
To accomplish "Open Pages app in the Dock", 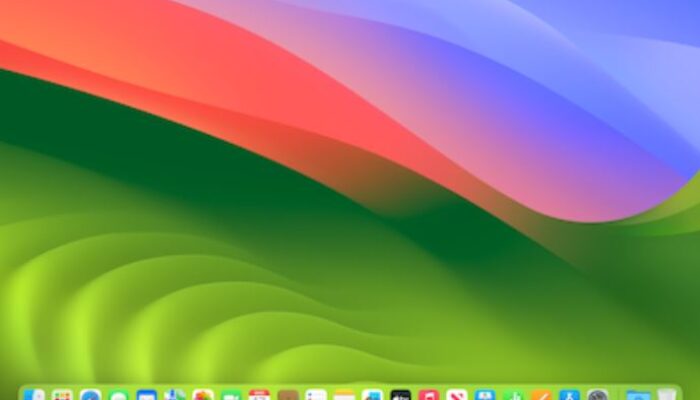I will (542, 395).
